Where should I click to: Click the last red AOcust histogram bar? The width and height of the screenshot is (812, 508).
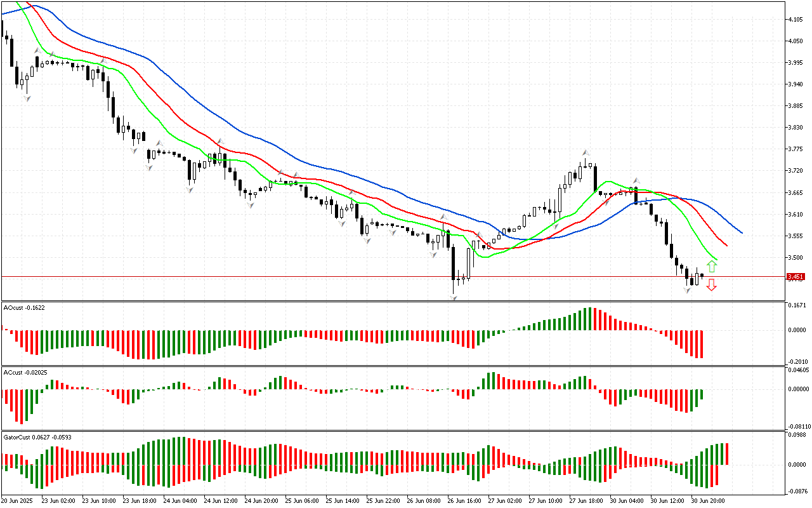click(702, 344)
